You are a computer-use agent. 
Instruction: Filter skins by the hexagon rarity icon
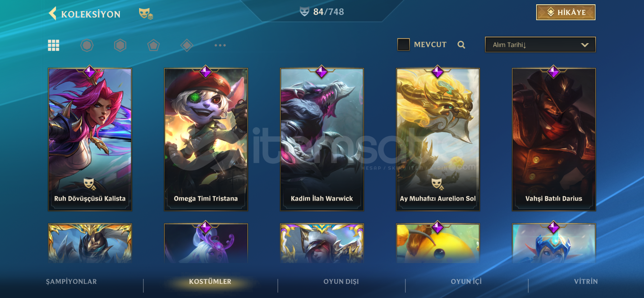pyautogui.click(x=120, y=45)
